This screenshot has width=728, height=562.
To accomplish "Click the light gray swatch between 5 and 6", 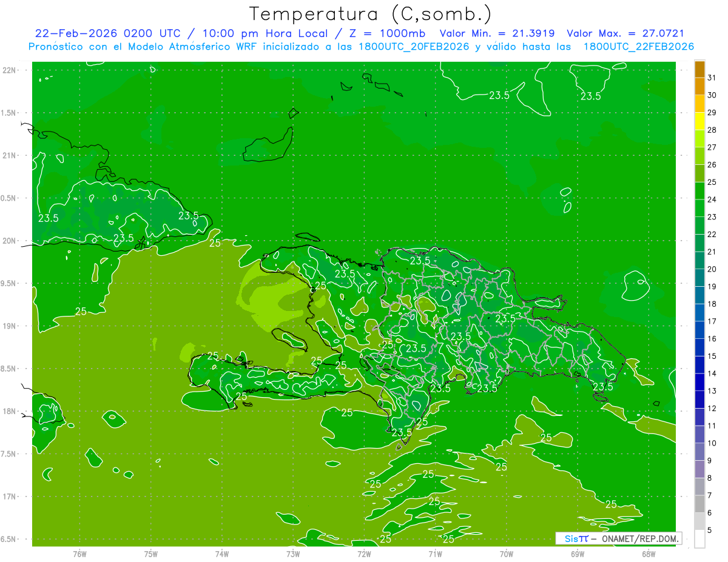I will tap(699, 521).
